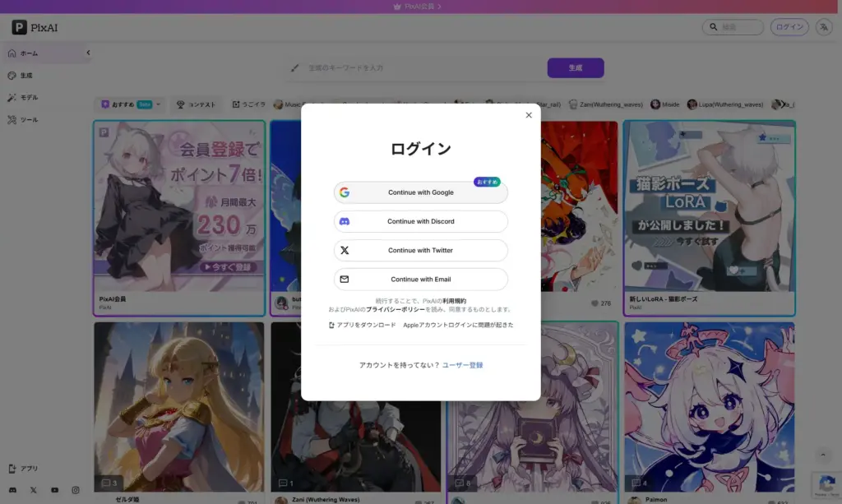Image resolution: width=842 pixels, height=504 pixels.
Task: Click the comment count 3 icon
Action: click(109, 483)
